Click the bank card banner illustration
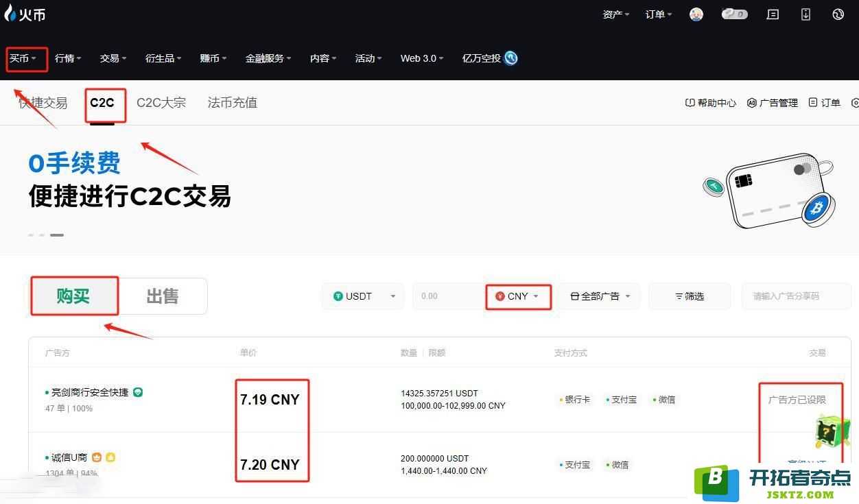The width and height of the screenshot is (859, 504). pyautogui.click(x=768, y=192)
